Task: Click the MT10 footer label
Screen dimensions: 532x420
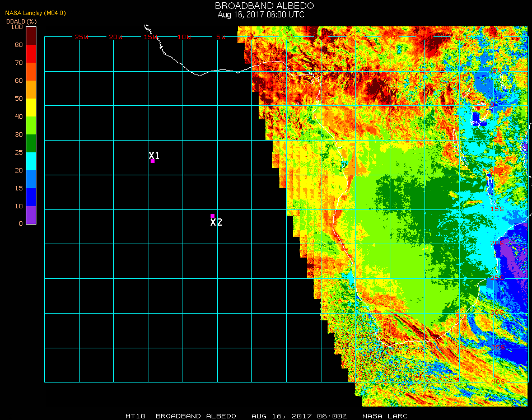Action: [136, 416]
